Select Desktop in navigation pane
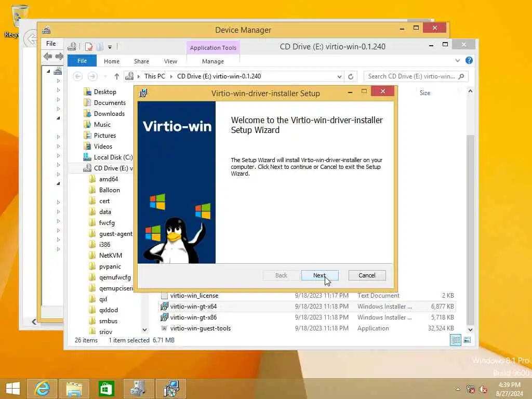The width and height of the screenshot is (532, 399). point(105,91)
